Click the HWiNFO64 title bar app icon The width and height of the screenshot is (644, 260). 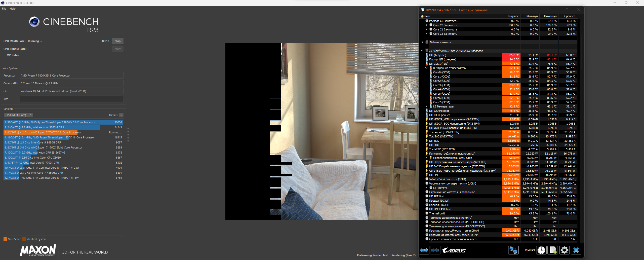coord(423,10)
